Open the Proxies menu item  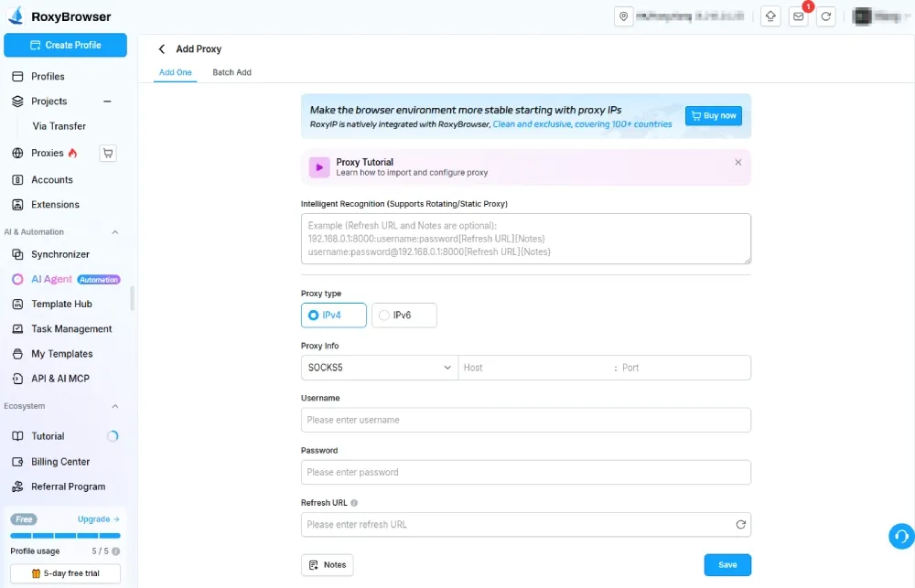pyautogui.click(x=48, y=153)
